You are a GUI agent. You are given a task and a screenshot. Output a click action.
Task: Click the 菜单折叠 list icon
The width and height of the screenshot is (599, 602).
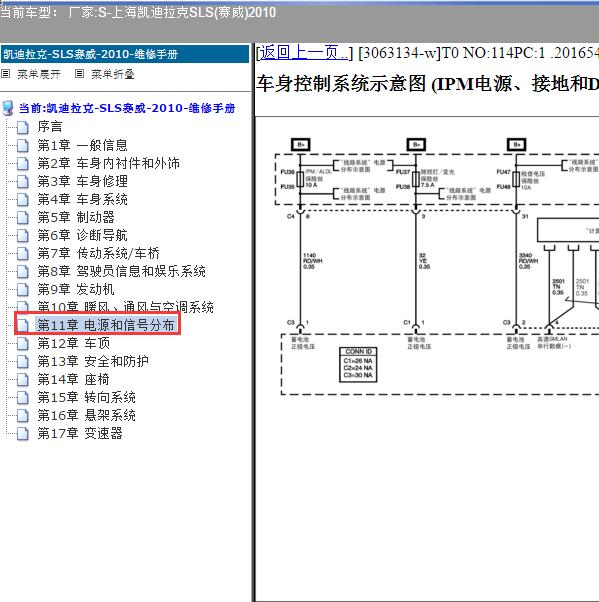pyautogui.click(x=79, y=73)
